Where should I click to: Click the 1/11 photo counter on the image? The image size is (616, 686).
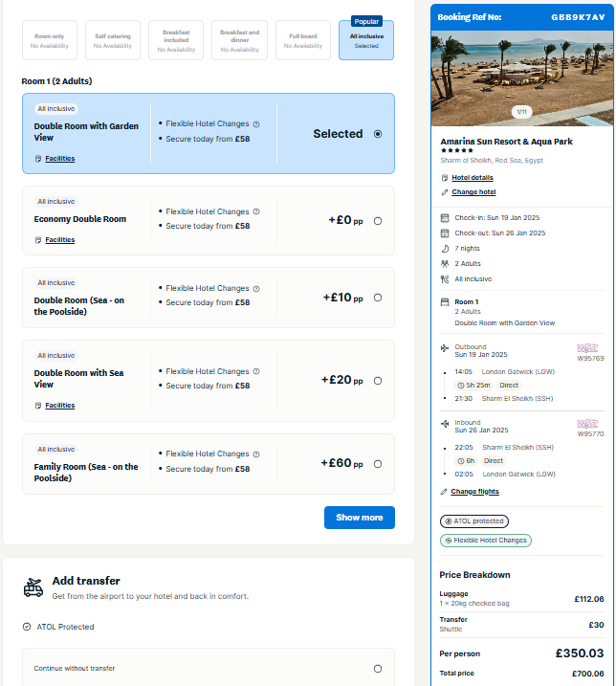[521, 112]
